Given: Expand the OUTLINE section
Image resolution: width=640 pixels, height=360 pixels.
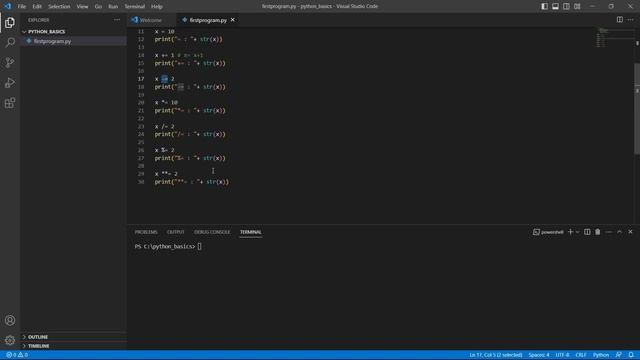Looking at the screenshot, I should pos(38,337).
